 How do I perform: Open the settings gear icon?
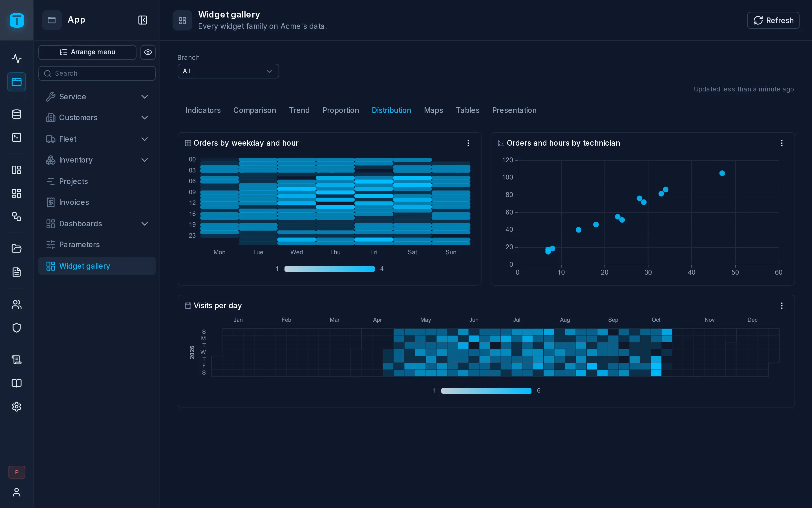point(16,406)
